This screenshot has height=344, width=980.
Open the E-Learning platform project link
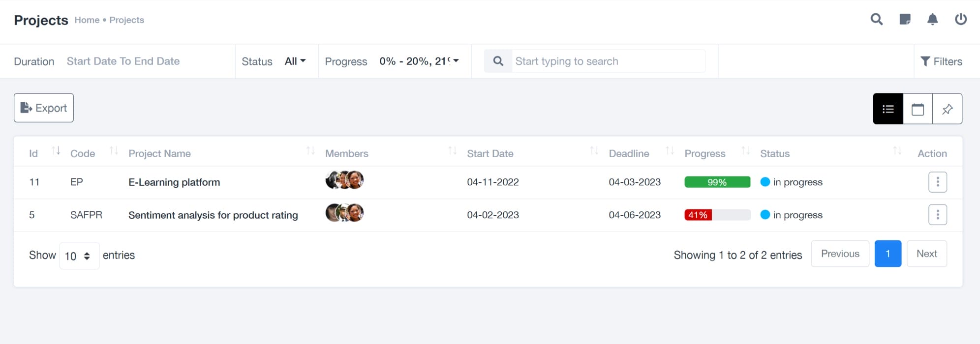coord(174,182)
